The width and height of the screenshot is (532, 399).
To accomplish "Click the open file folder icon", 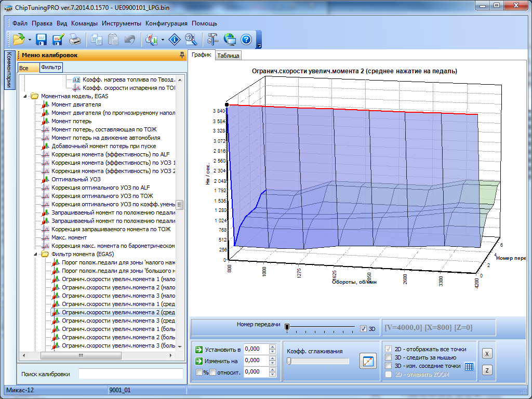I will tap(19, 39).
